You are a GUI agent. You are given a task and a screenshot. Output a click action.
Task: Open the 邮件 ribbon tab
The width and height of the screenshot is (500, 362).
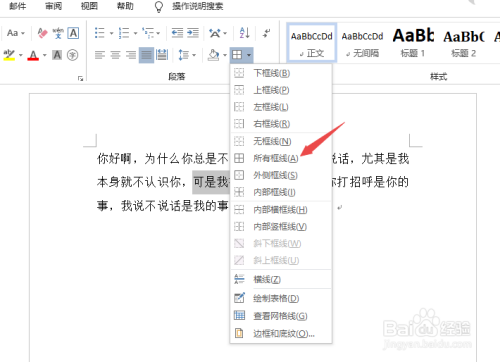(17, 6)
